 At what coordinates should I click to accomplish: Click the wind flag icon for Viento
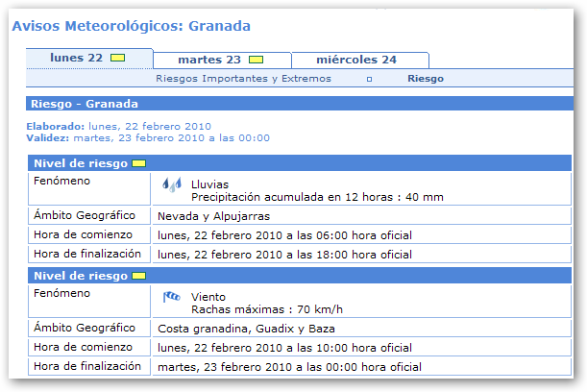tap(171, 297)
